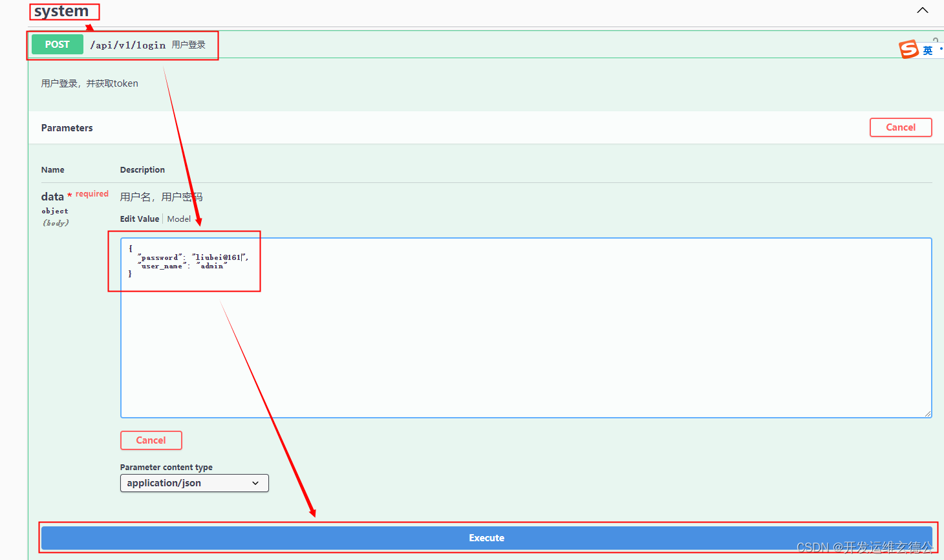Click the '用户登录，并获取token' description text
This screenshot has height=560, width=944.
(90, 83)
